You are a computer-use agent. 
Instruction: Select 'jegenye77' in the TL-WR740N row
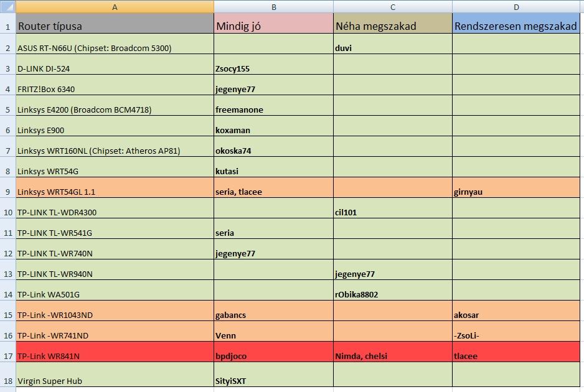click(274, 249)
